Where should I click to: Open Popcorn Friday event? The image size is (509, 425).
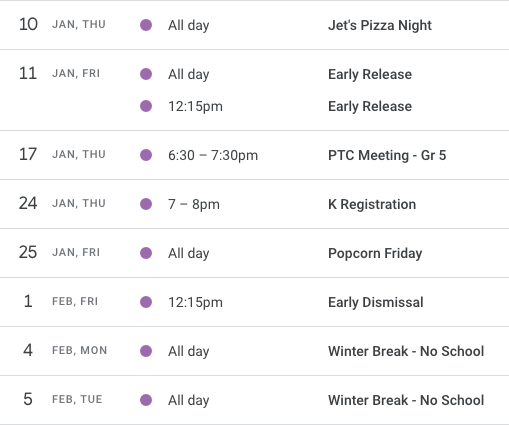(x=375, y=253)
